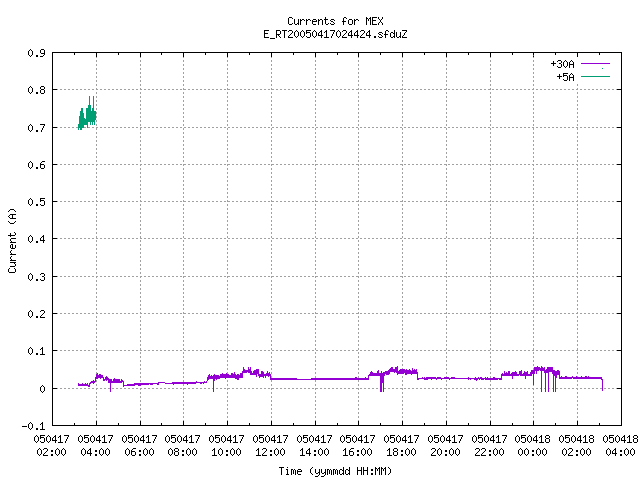Click the x-axis label '050418 00:00'
Screen dimensions: 640x480
tap(533, 445)
